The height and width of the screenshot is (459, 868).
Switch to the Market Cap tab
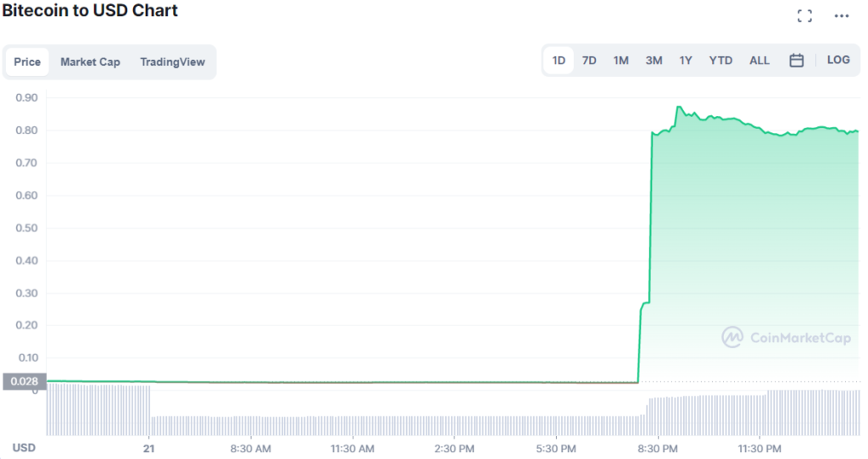point(90,62)
